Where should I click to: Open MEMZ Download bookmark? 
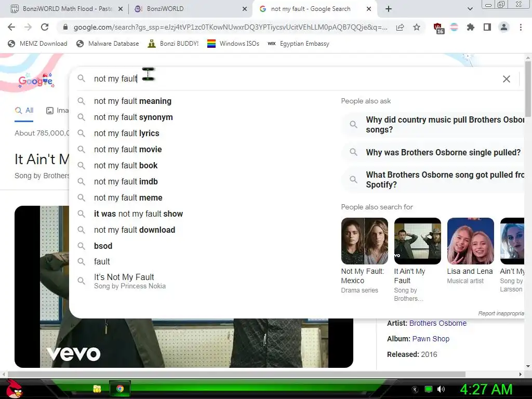(37, 44)
